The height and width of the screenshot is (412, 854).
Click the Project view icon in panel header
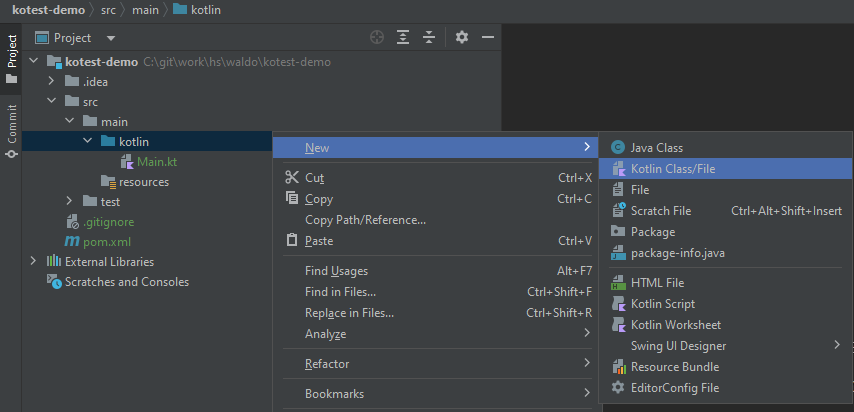point(42,38)
